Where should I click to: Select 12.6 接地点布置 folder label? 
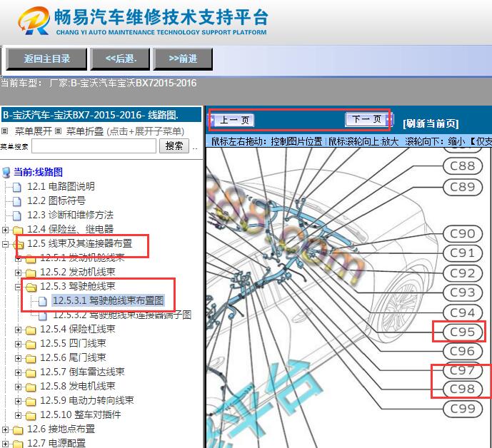click(61, 429)
